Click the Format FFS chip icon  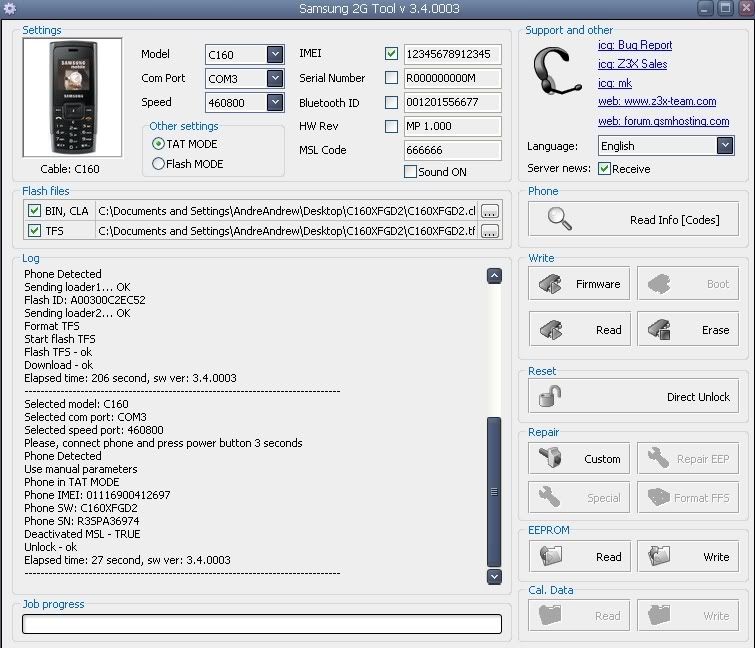658,497
